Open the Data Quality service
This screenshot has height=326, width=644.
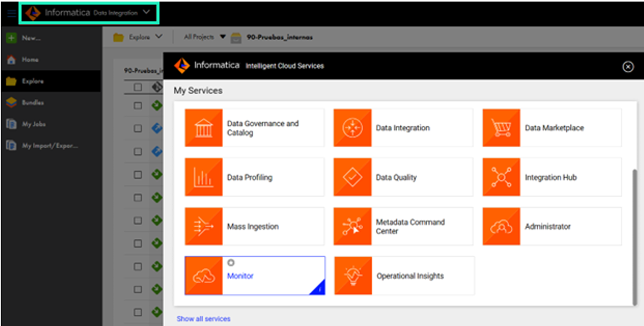403,177
